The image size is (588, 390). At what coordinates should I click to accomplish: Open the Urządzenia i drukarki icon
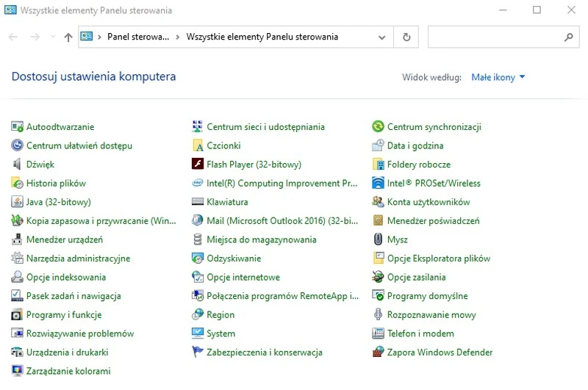17,352
